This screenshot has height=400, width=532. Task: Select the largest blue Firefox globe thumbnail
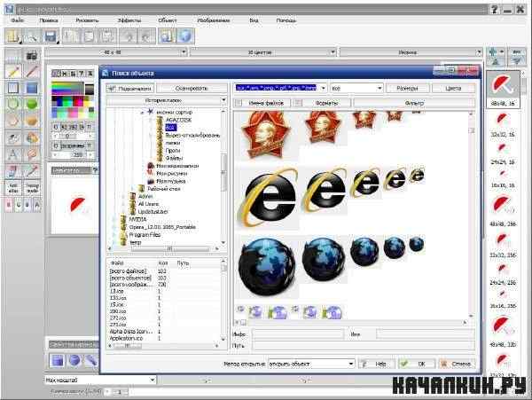coord(267,267)
